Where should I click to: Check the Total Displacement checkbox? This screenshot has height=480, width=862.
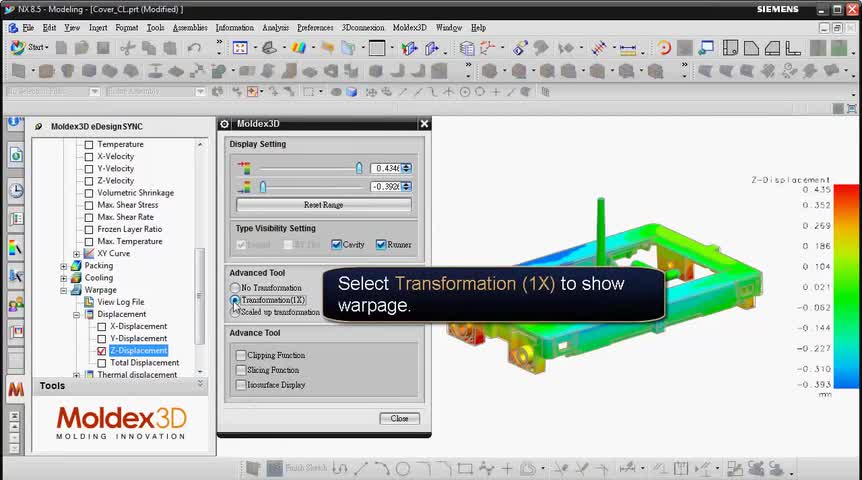[102, 363]
